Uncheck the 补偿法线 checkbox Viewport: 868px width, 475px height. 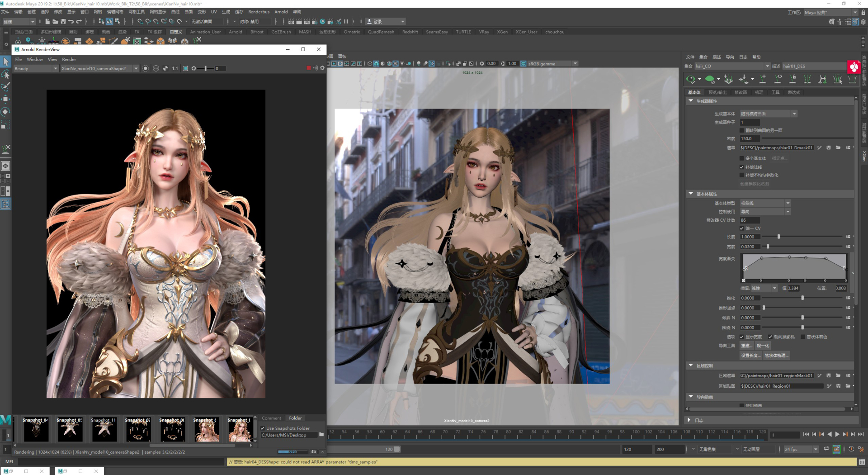(x=742, y=167)
